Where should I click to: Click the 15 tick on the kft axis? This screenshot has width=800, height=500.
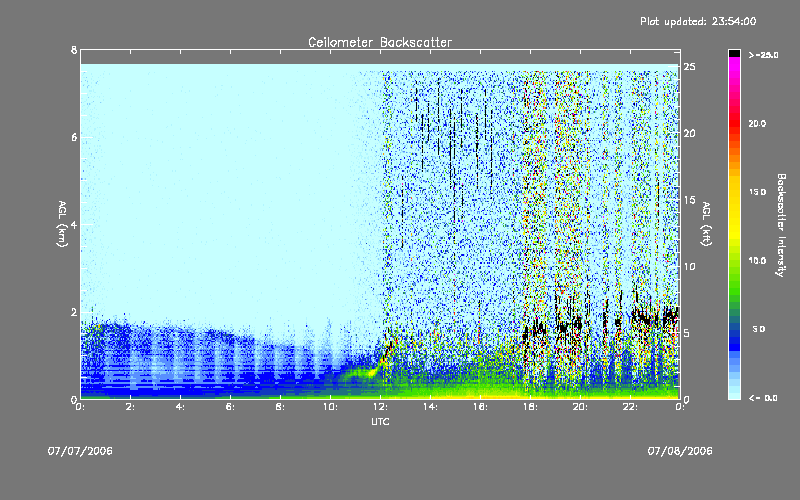click(689, 200)
